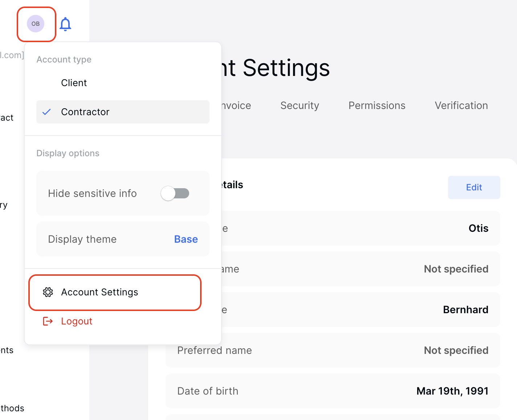Select Client as the account type
Image resolution: width=517 pixels, height=420 pixels.
74,83
